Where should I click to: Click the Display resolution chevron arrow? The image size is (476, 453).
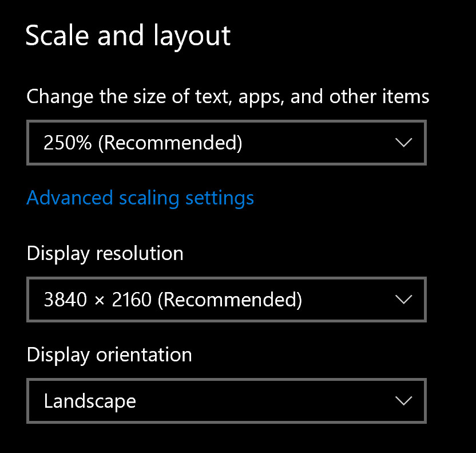click(x=403, y=299)
